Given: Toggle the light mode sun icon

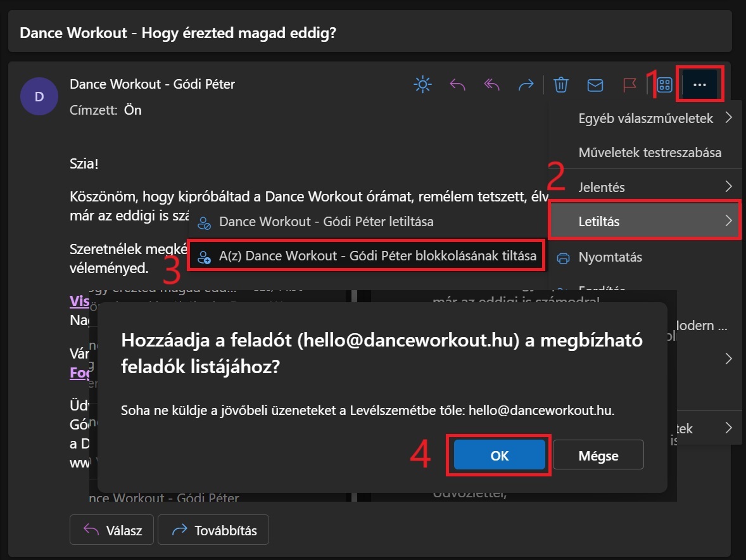Looking at the screenshot, I should pos(422,85).
